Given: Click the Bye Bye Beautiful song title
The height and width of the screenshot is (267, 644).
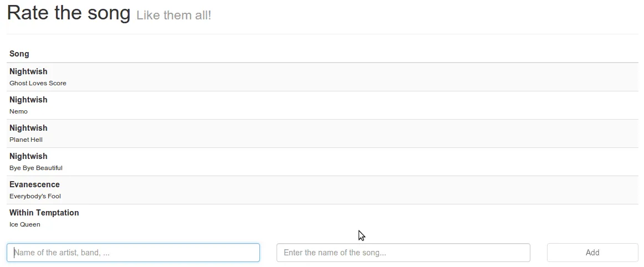Looking at the screenshot, I should tap(36, 168).
